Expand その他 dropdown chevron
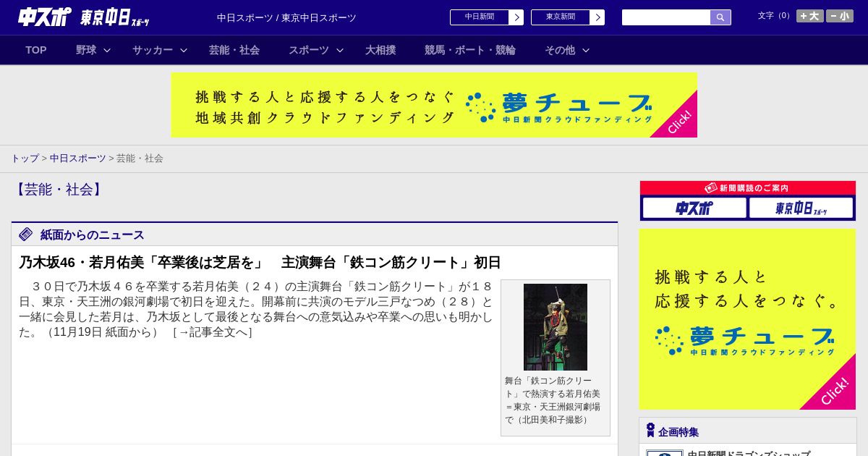Screen dimensions: 868x456 (x=586, y=50)
